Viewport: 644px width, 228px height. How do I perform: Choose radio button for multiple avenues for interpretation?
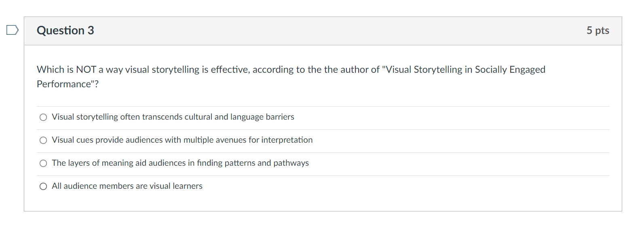[x=43, y=140]
